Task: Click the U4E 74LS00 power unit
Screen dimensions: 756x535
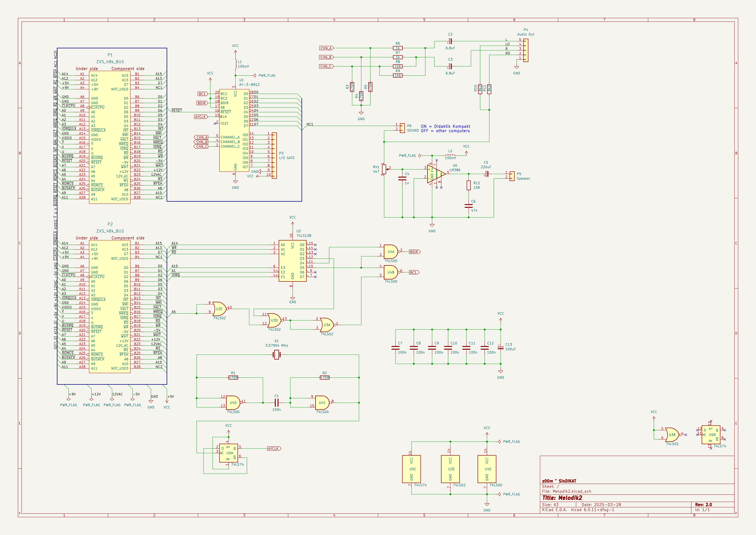Action: pos(487,469)
